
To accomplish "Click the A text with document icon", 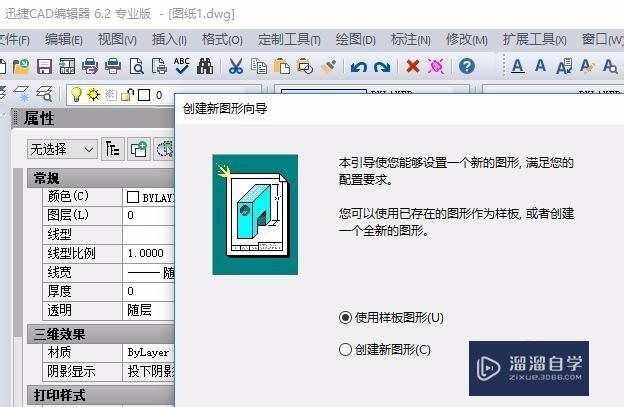I will point(564,66).
